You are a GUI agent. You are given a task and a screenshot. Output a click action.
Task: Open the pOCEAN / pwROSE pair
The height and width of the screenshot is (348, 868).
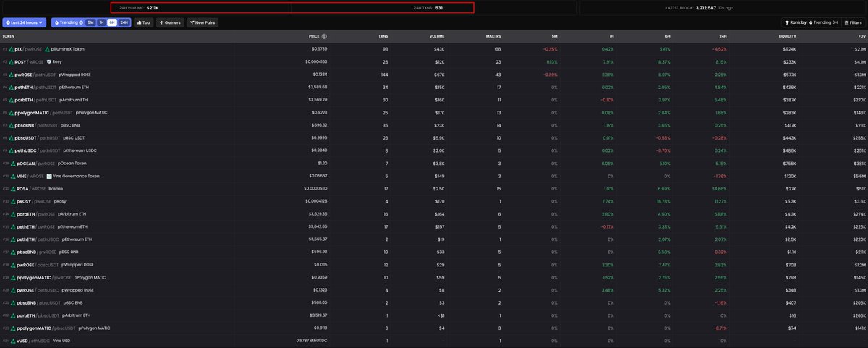(x=434, y=164)
